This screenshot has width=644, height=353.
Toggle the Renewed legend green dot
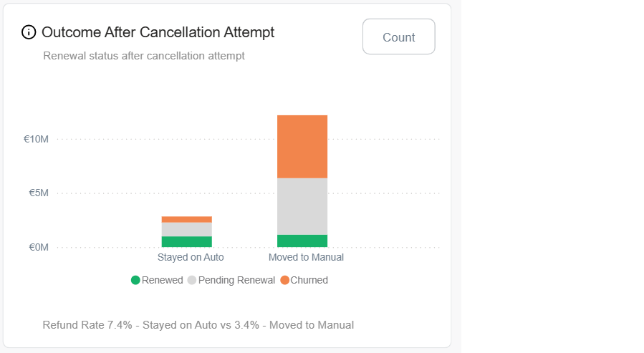(x=135, y=280)
